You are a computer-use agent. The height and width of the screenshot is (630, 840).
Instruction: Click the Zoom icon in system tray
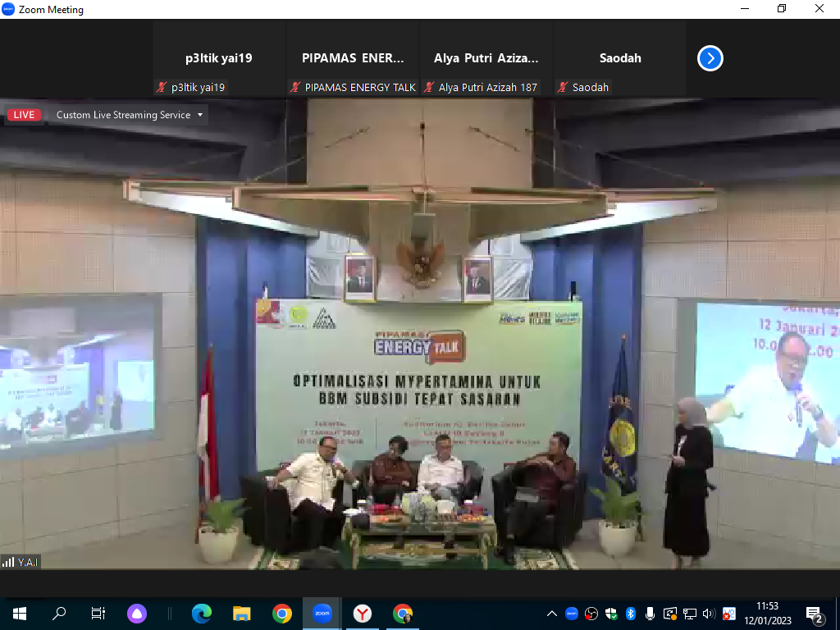pyautogui.click(x=572, y=614)
